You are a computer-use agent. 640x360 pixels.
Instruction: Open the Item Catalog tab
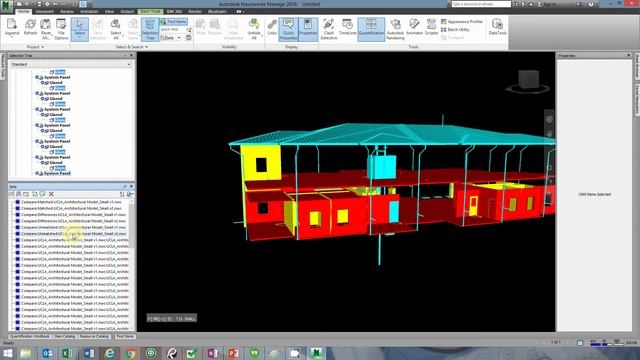[64, 336]
